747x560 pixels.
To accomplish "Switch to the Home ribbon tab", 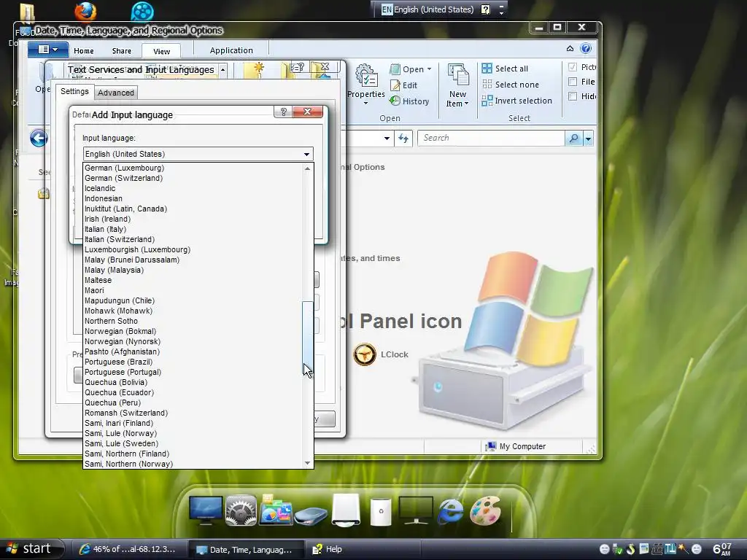I will [84, 51].
